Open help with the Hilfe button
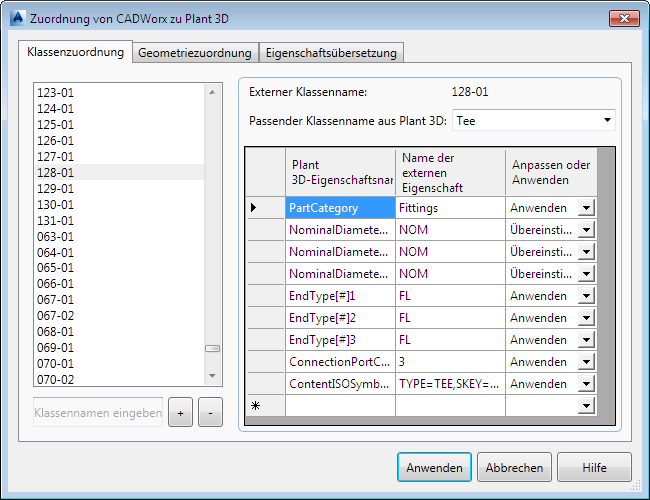Image resolution: width=650 pixels, height=500 pixels. 594,467
